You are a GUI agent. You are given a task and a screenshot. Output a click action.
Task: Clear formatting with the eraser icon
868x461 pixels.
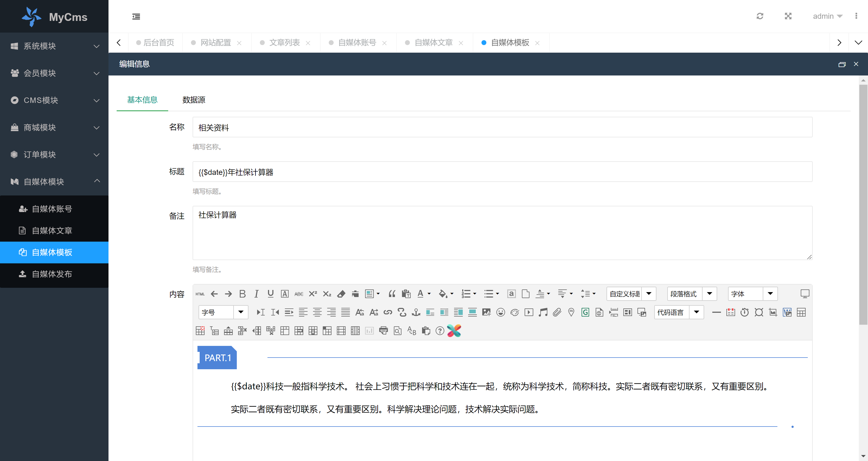pyautogui.click(x=341, y=294)
